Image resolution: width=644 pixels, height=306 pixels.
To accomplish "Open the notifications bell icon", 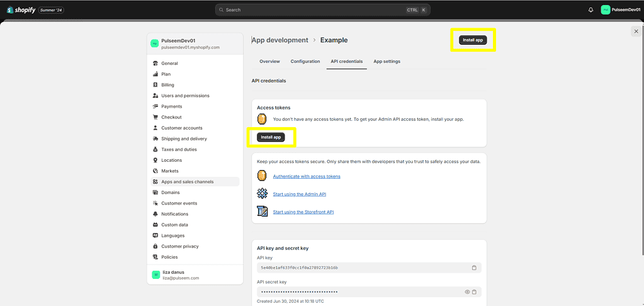I will tap(591, 10).
